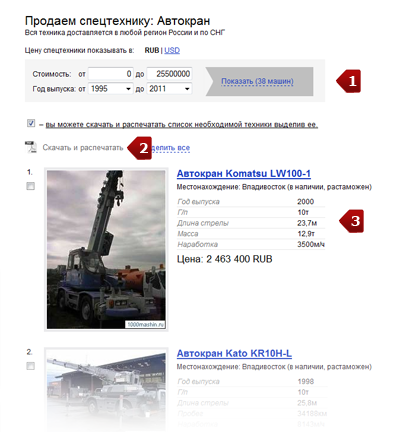Check the box for Kato KR10H-L
The height and width of the screenshot is (432, 400).
point(30,366)
